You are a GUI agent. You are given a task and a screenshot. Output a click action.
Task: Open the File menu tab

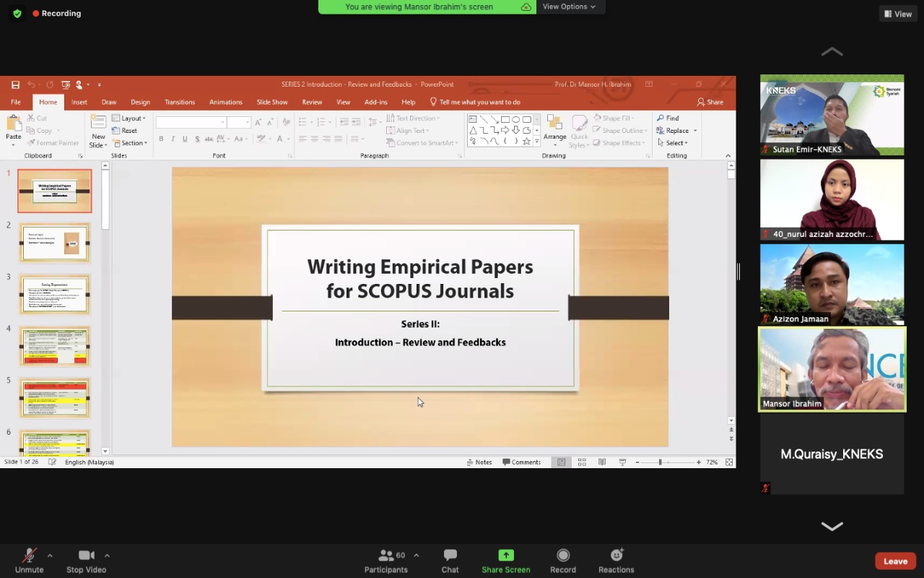15,102
